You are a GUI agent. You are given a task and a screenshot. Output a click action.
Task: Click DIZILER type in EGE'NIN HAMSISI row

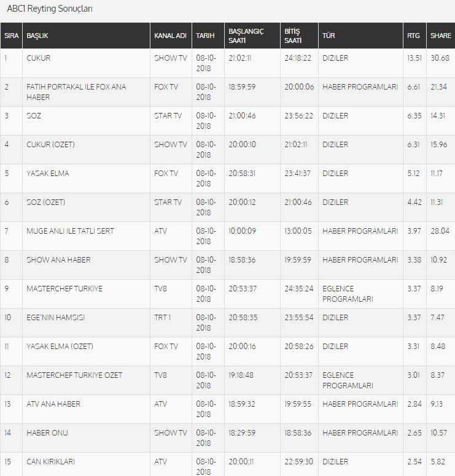pos(335,318)
